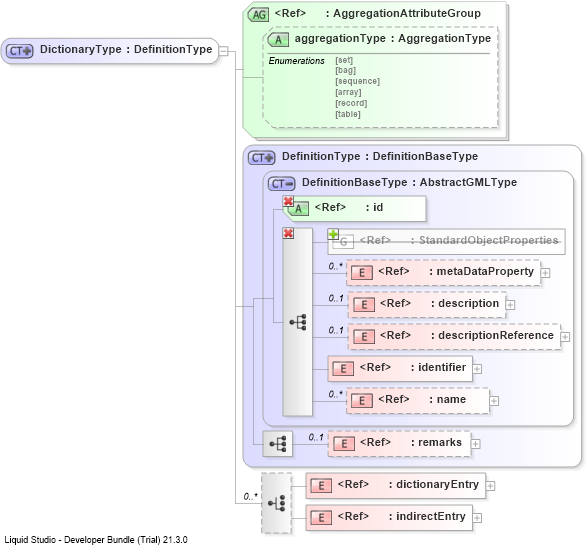Select DefinitionBaseType : AbstractGMLType title
Image resolution: width=586 pixels, height=545 pixels.
pyautogui.click(x=409, y=182)
